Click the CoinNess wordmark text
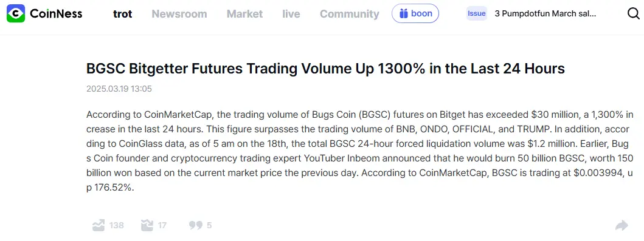 tap(57, 13)
